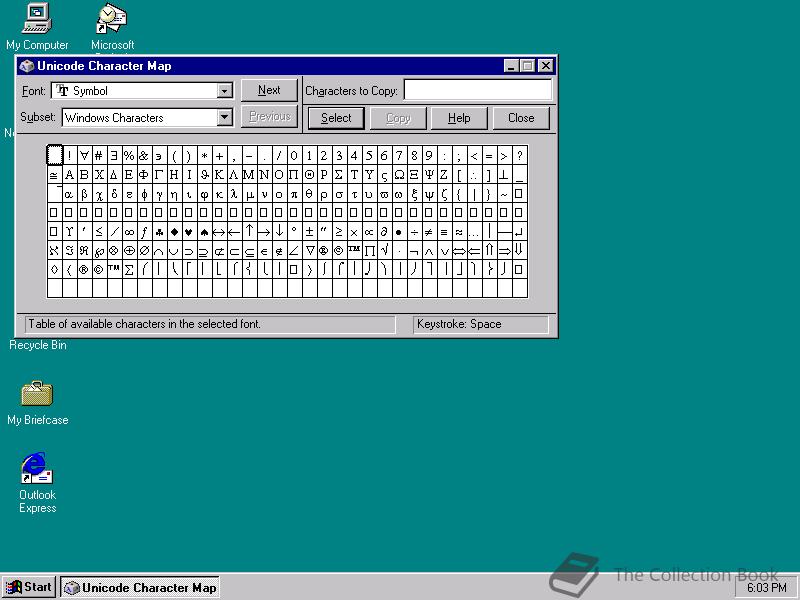Click the Next subset button
Screen dimensions: 800x600
point(269,90)
